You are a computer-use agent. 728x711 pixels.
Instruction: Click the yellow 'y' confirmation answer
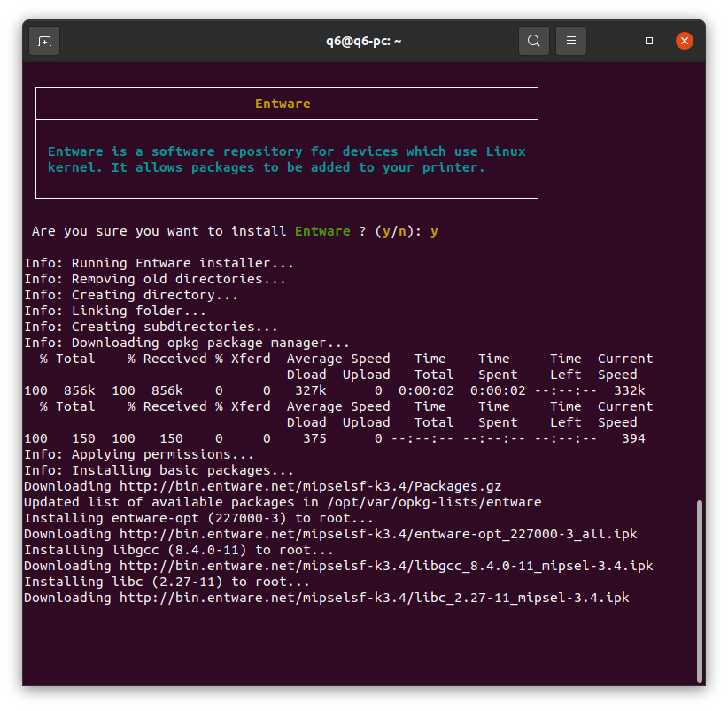tap(434, 232)
